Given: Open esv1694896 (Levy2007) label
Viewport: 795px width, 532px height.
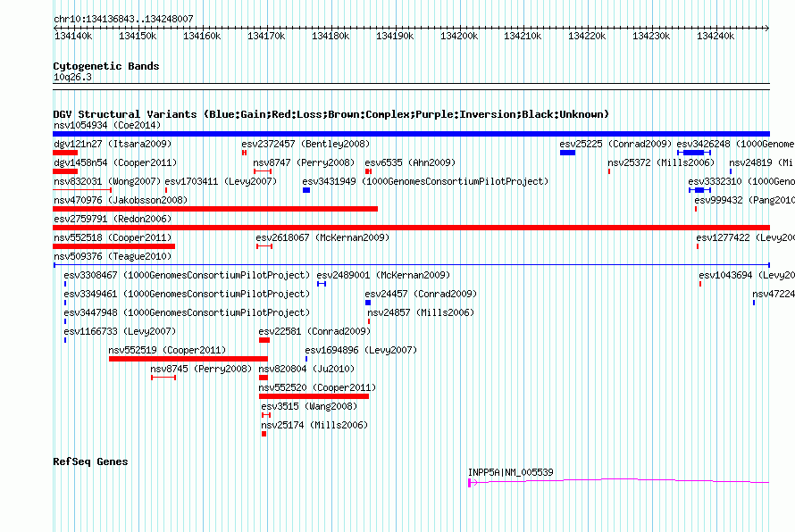Looking at the screenshot, I should pyautogui.click(x=361, y=350).
